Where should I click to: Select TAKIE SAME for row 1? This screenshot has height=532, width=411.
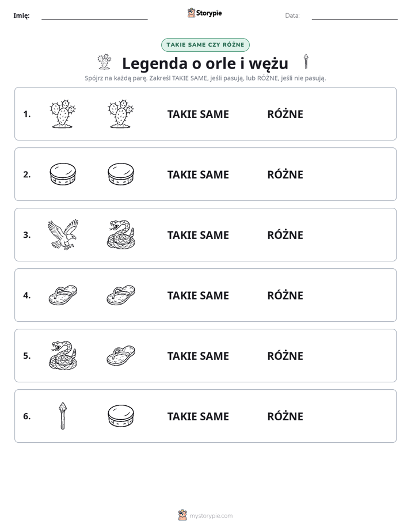(198, 115)
